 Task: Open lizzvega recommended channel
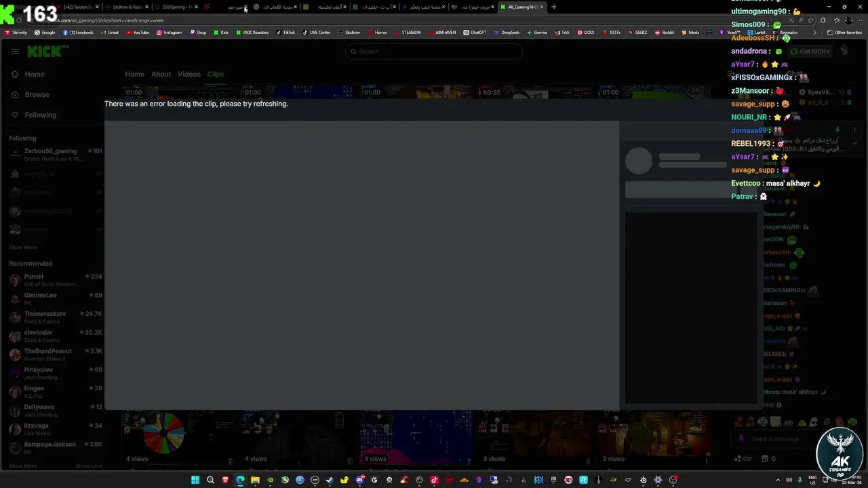(54, 429)
